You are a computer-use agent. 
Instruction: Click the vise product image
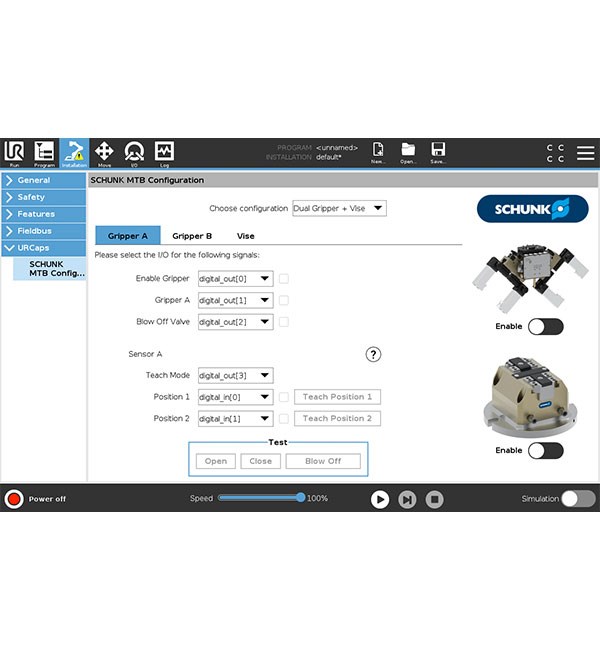tap(530, 396)
